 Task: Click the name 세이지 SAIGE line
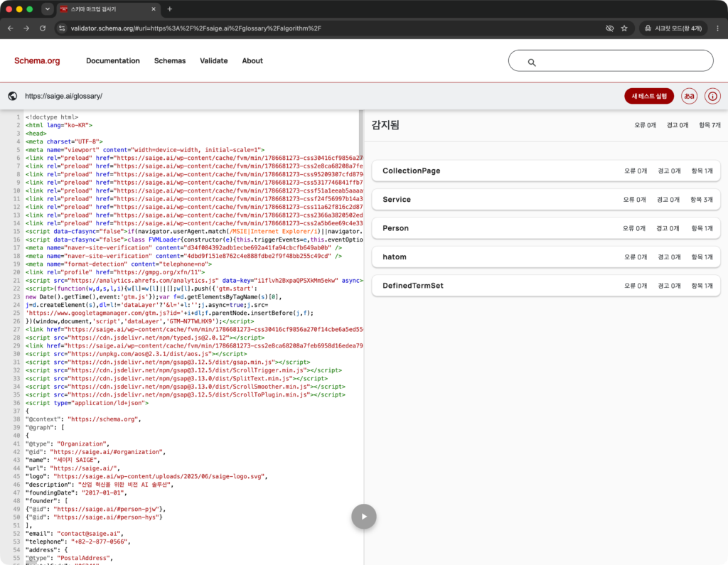pyautogui.click(x=63, y=460)
